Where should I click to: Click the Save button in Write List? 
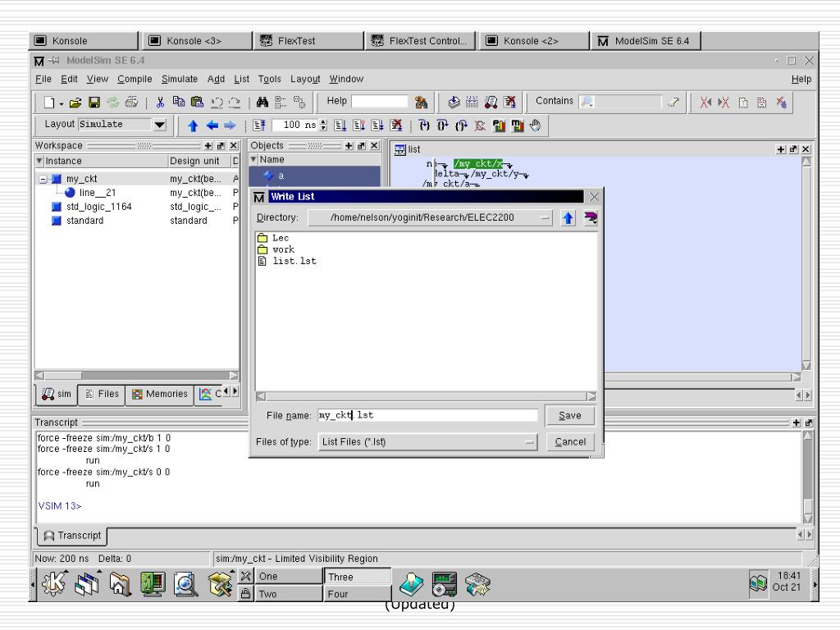(570, 416)
